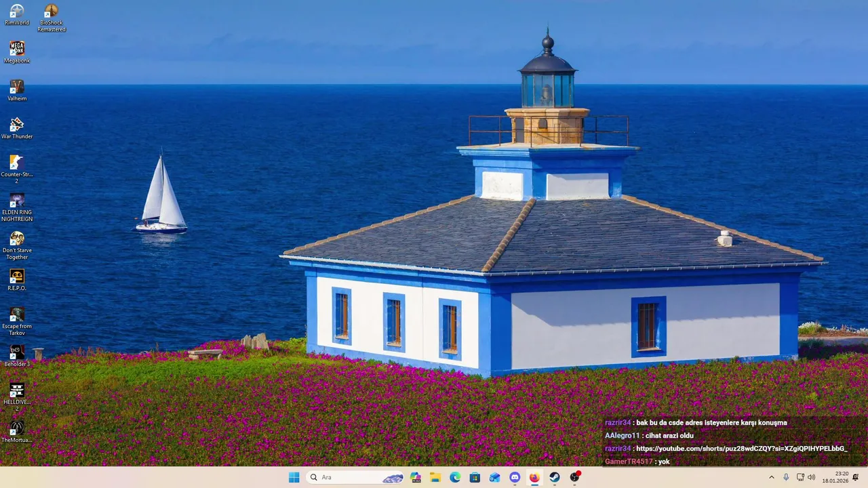Click the username AAlegro11 in chat
The image size is (868, 488).
point(623,436)
